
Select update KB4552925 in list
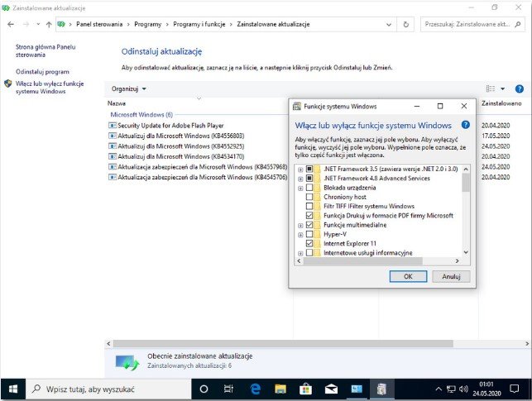coord(181,146)
